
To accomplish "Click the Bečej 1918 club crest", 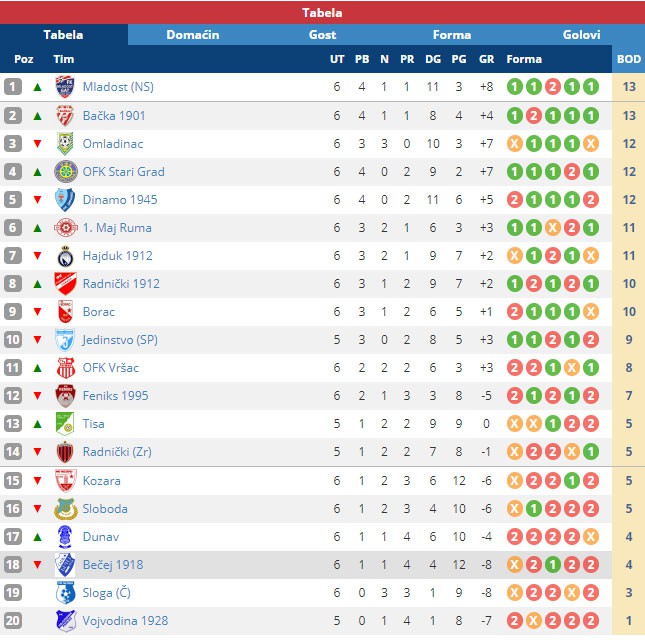I will point(65,565).
